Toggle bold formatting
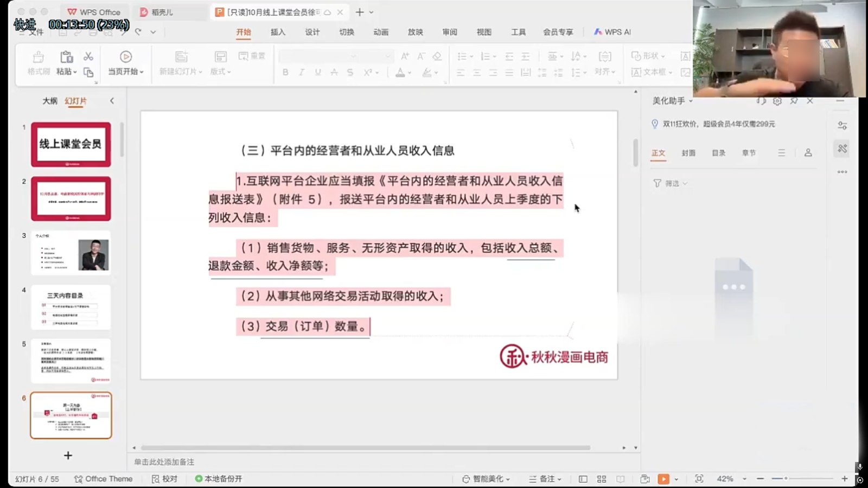 (x=285, y=72)
